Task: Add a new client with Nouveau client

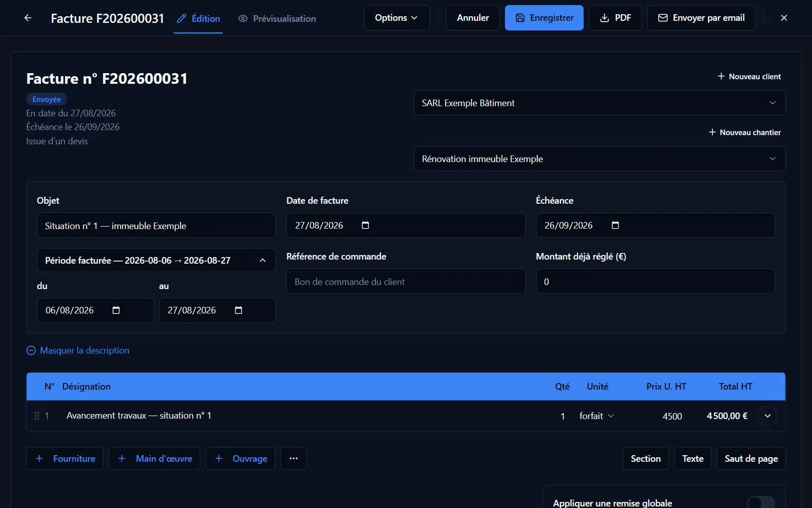Action: (749, 76)
